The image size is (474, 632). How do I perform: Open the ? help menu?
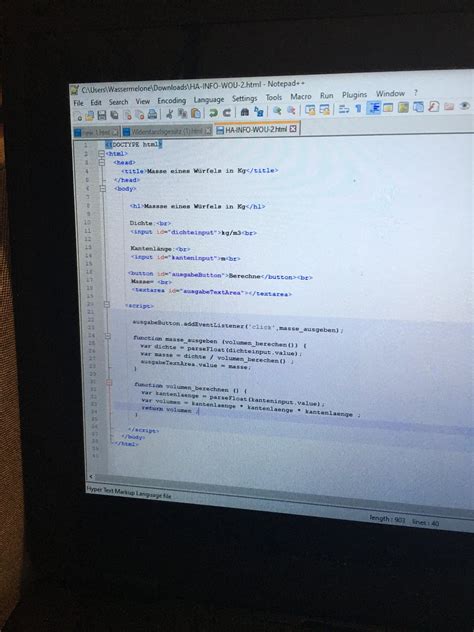415,93
